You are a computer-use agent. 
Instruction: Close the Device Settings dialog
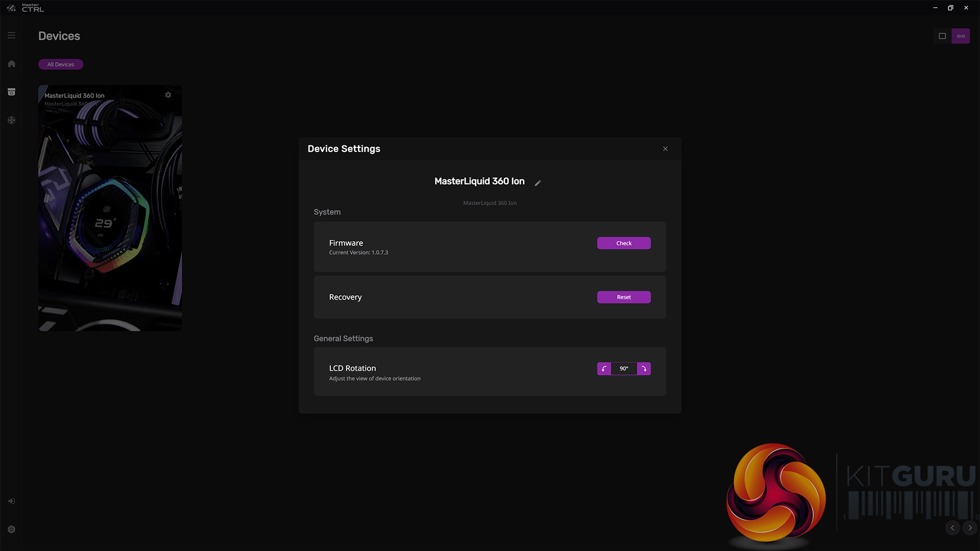(665, 148)
